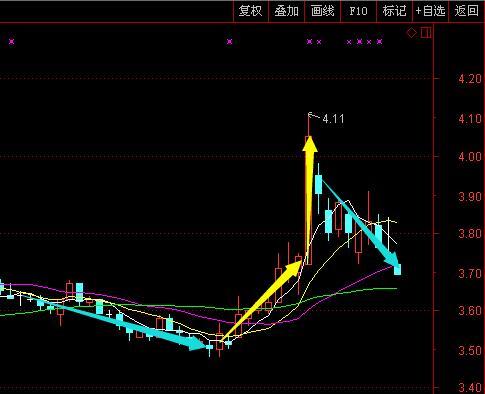The width and height of the screenshot is (485, 394).
Task: Click the yellow vertical arrow head at peak
Action: (x=310, y=144)
